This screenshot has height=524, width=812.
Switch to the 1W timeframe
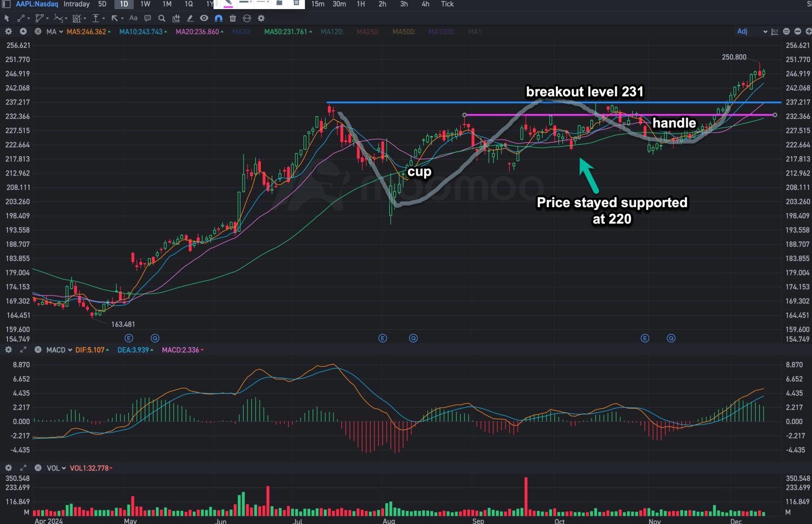[146, 4]
